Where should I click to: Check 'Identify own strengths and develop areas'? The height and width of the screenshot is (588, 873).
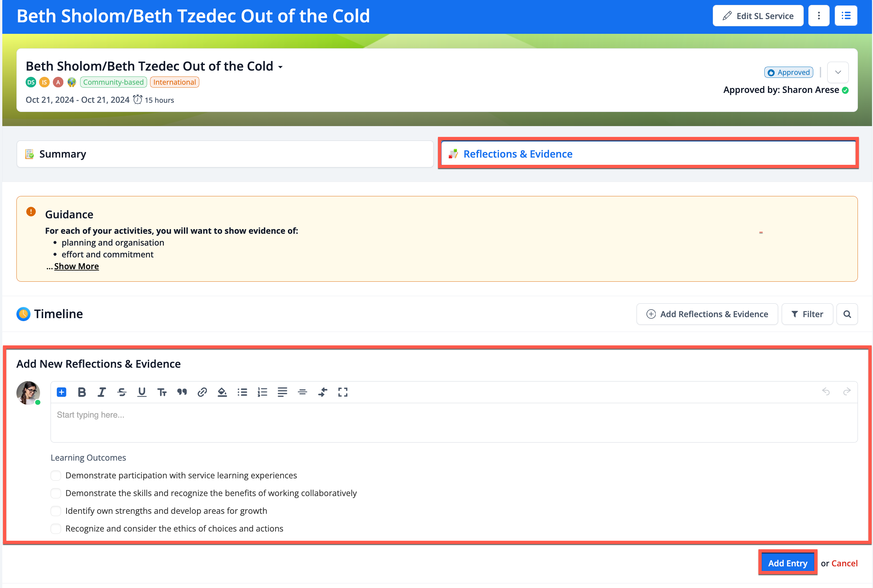pos(56,511)
